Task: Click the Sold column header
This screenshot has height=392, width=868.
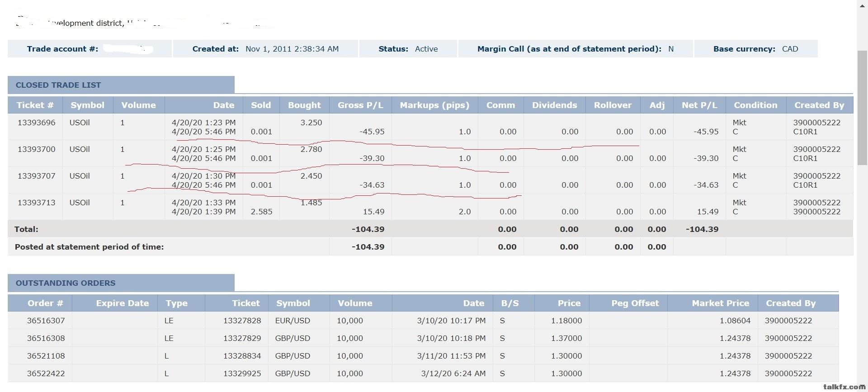Action: tap(261, 105)
